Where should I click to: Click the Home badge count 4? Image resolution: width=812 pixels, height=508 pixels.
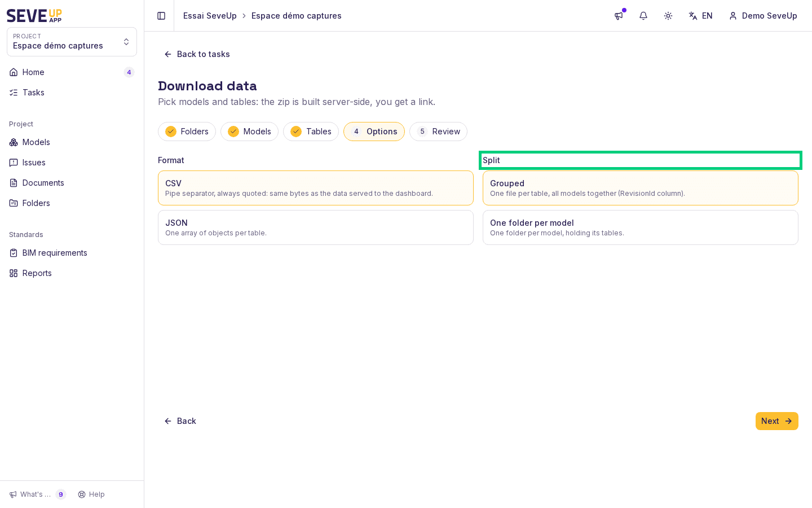(129, 72)
